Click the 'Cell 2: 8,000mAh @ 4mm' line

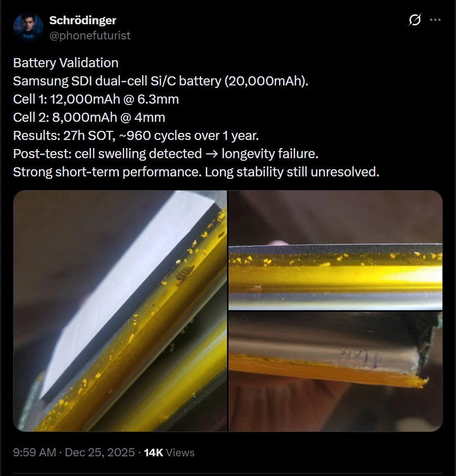point(89,117)
